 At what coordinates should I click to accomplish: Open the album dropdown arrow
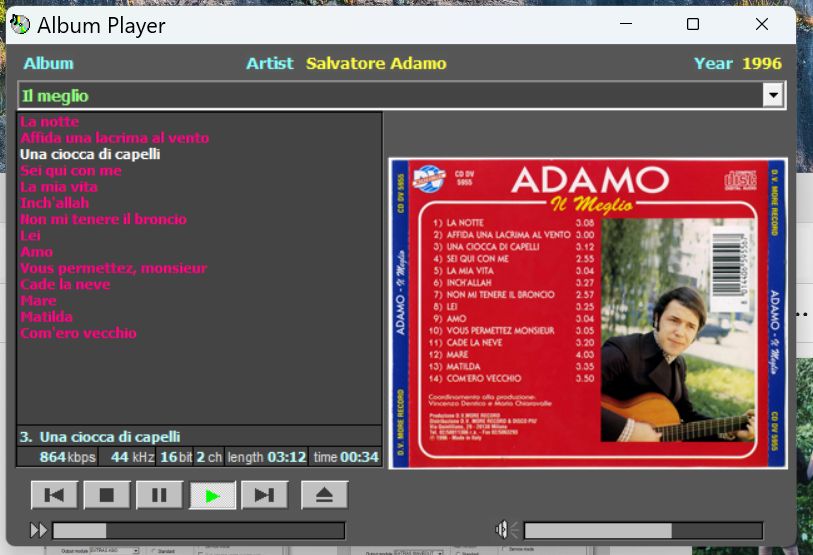pyautogui.click(x=773, y=95)
